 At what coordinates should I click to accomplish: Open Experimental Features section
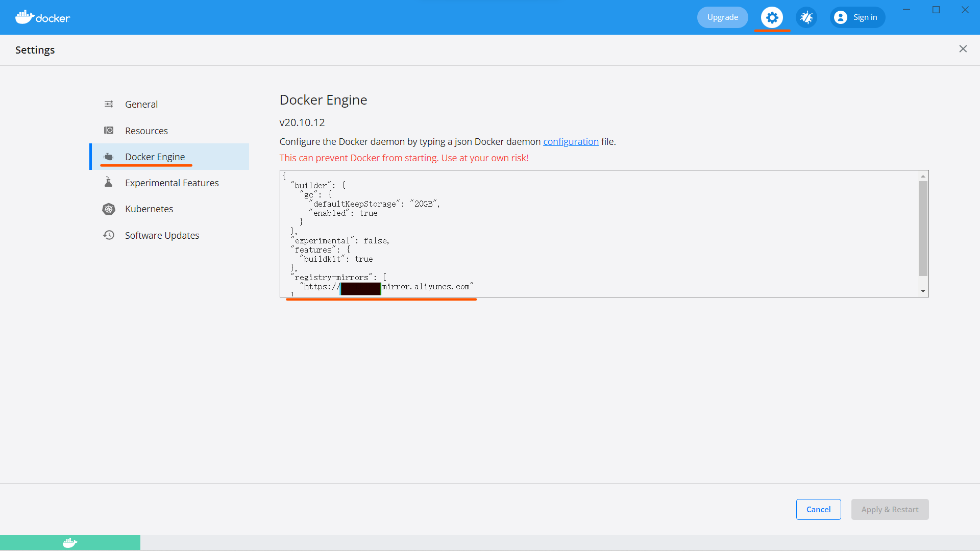pyautogui.click(x=171, y=182)
